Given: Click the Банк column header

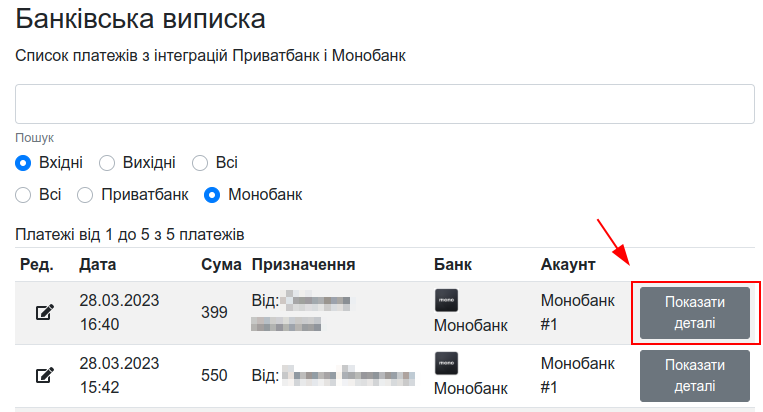Looking at the screenshot, I should tap(453, 265).
